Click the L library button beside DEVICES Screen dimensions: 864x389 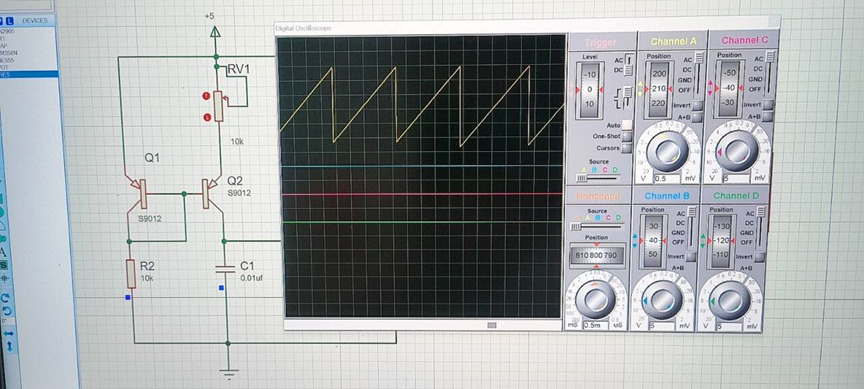pyautogui.click(x=9, y=21)
